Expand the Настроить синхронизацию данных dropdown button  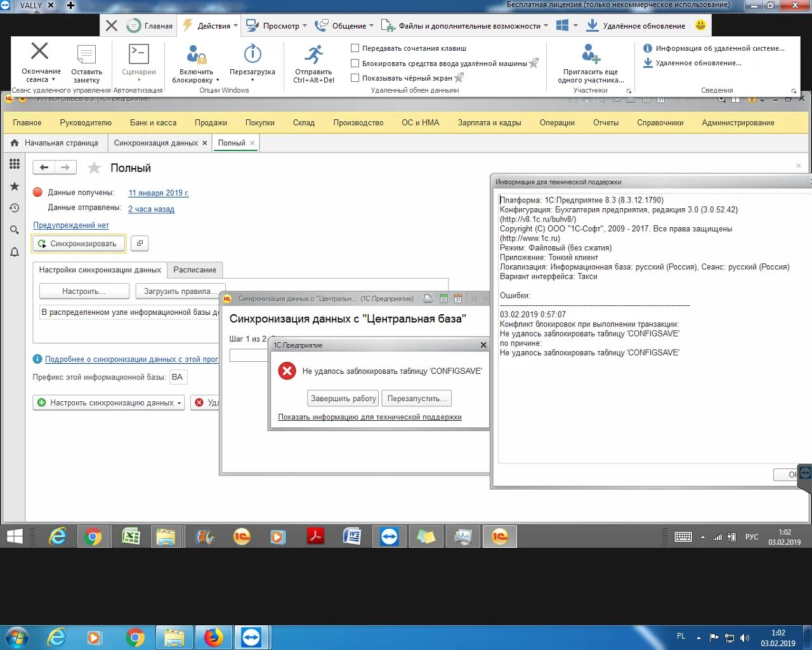coord(180,403)
